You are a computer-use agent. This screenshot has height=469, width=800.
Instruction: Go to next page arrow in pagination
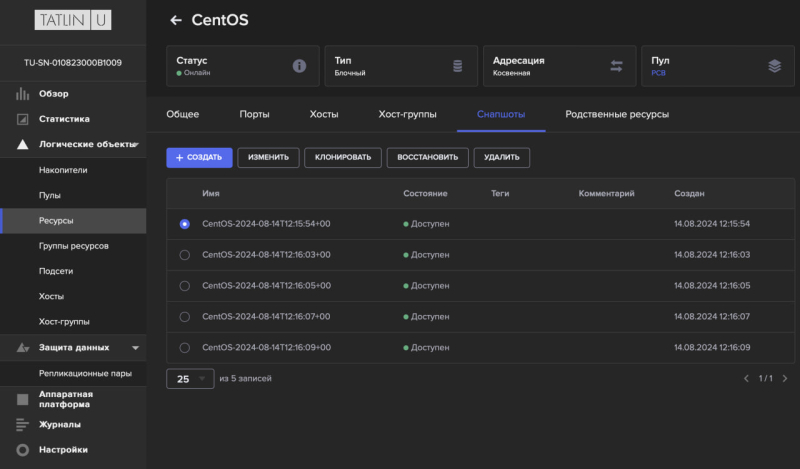tap(785, 379)
